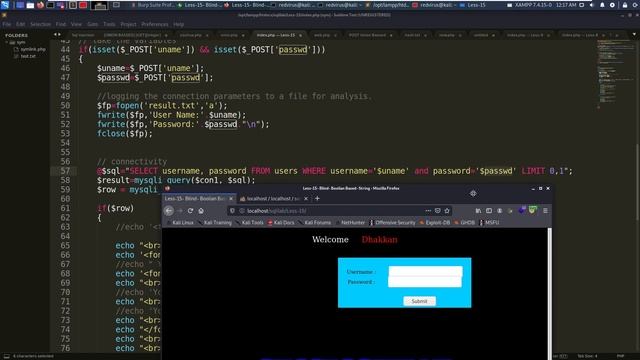Open Kali Linux bookmark in Firefox
The image size is (640, 360).
[x=180, y=222]
